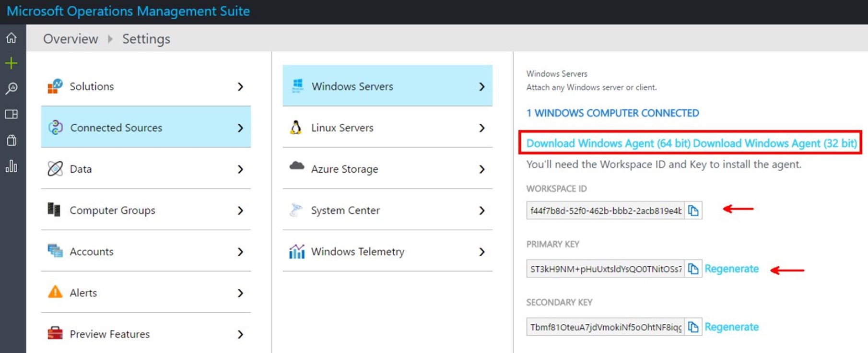Click Microsoft Operations Management Suite title

coord(128,11)
